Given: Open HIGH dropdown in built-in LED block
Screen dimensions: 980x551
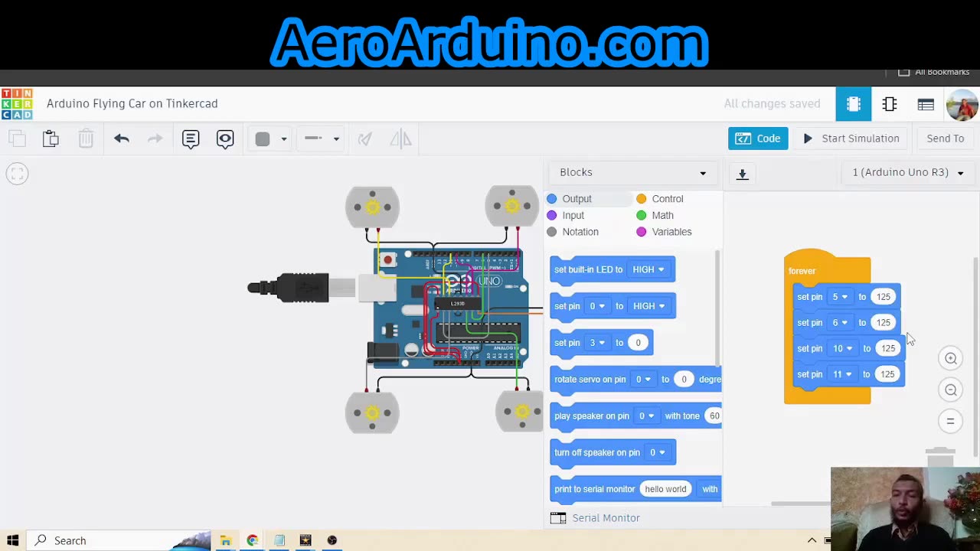Looking at the screenshot, I should point(648,269).
